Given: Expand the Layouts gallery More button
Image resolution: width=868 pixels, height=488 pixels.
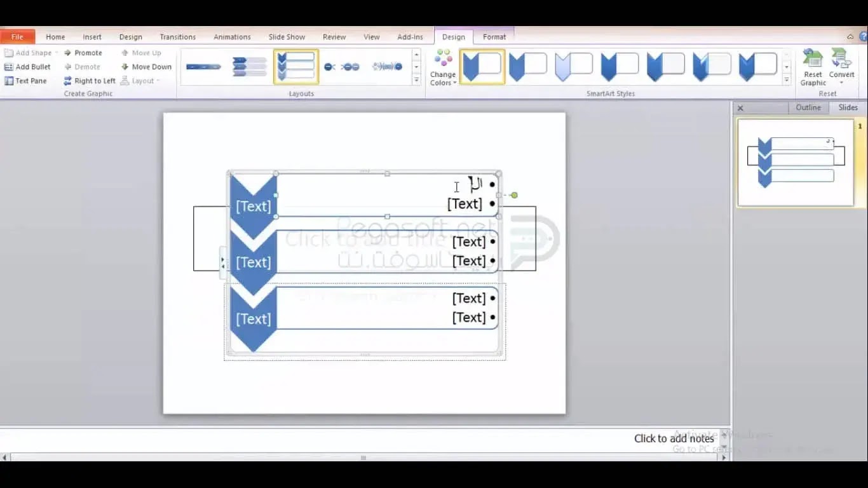Looking at the screenshot, I should 416,80.
